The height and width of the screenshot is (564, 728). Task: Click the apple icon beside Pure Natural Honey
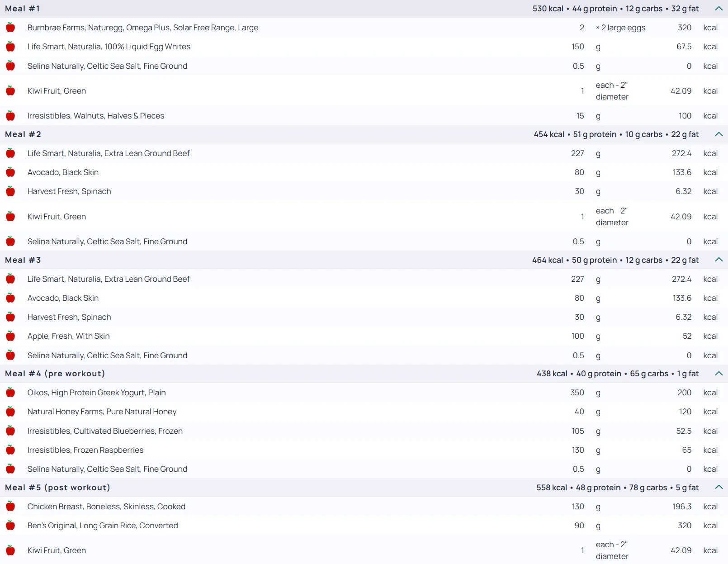10,412
